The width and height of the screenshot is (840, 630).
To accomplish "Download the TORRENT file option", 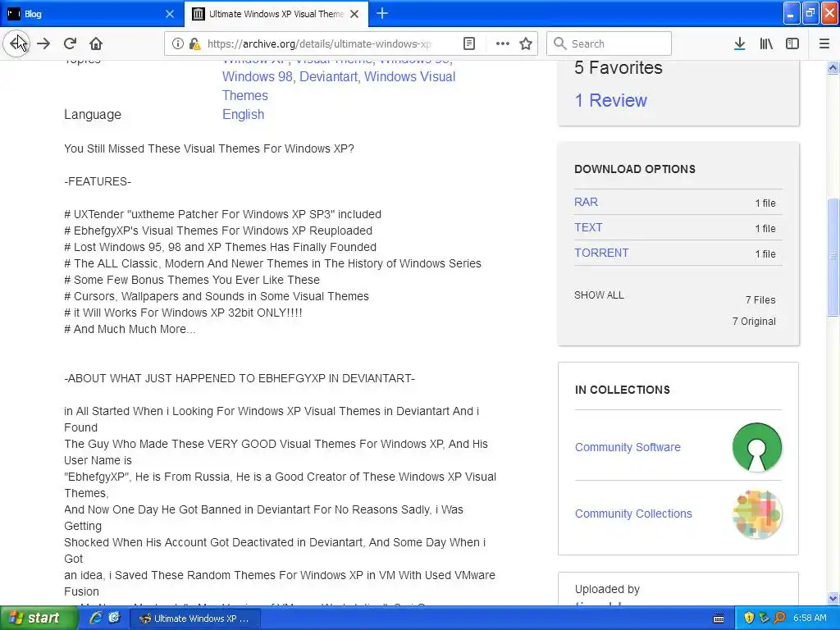I will pos(601,253).
